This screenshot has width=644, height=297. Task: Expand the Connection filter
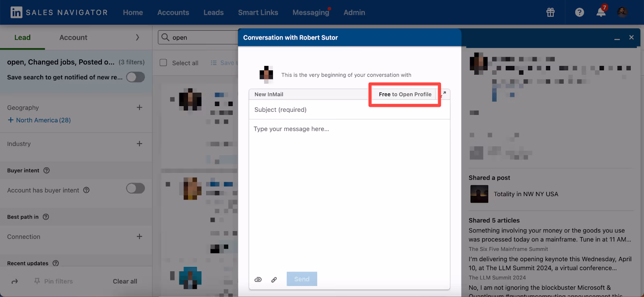click(x=139, y=236)
